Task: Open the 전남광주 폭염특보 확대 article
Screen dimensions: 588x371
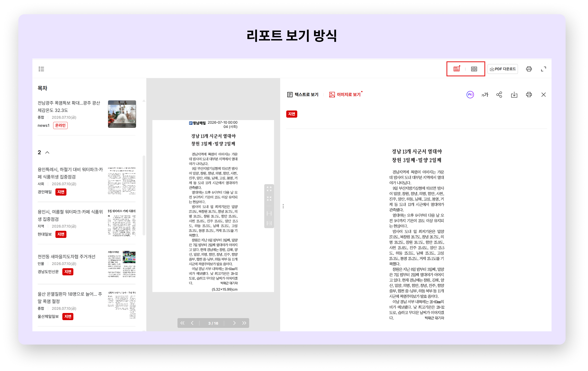Action: [69, 107]
